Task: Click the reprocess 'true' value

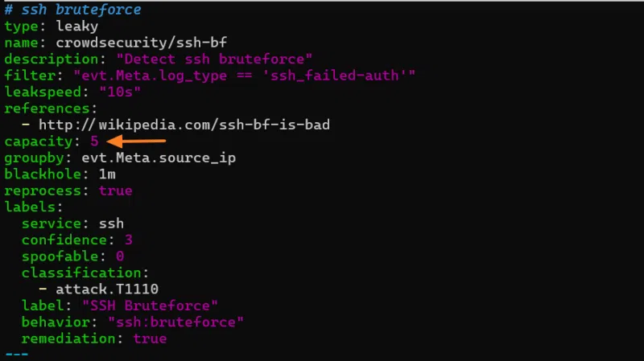Action: (x=115, y=191)
